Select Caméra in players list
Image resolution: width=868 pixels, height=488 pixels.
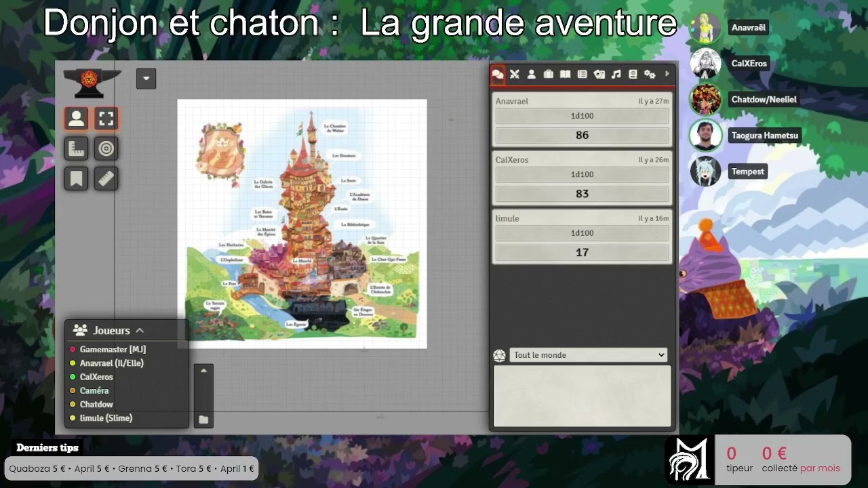point(94,390)
